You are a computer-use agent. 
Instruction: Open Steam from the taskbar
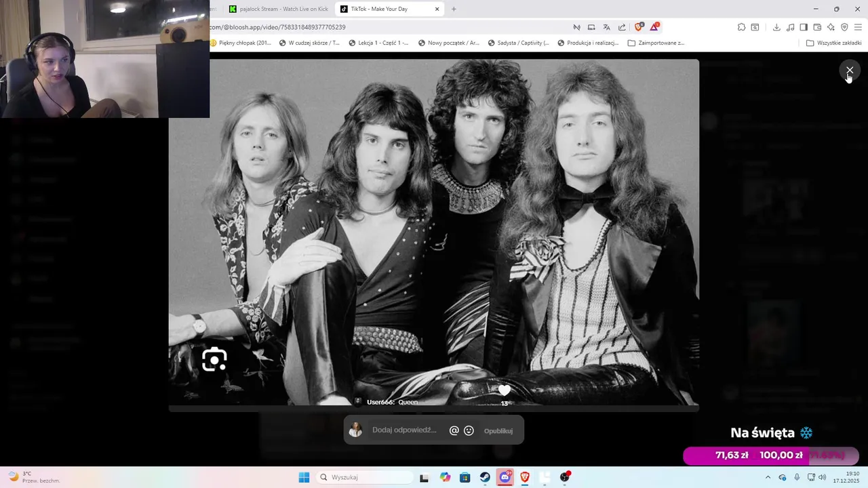pos(485,477)
